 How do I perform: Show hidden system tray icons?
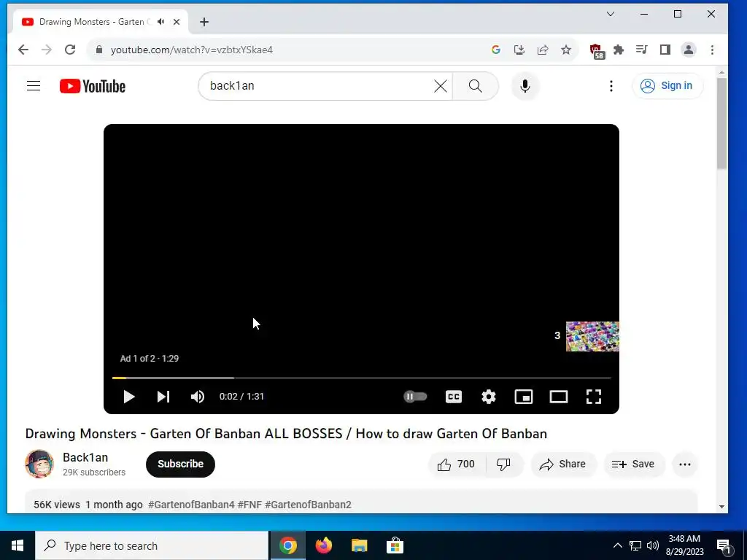[x=617, y=545]
